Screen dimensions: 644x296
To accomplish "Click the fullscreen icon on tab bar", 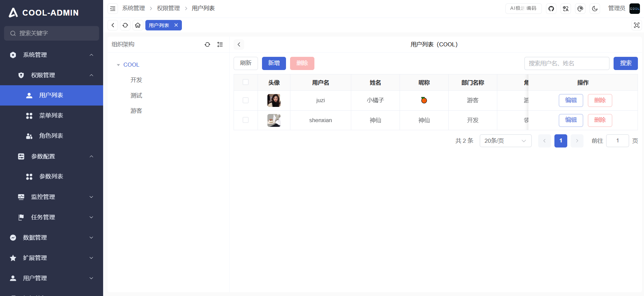I will click(637, 25).
